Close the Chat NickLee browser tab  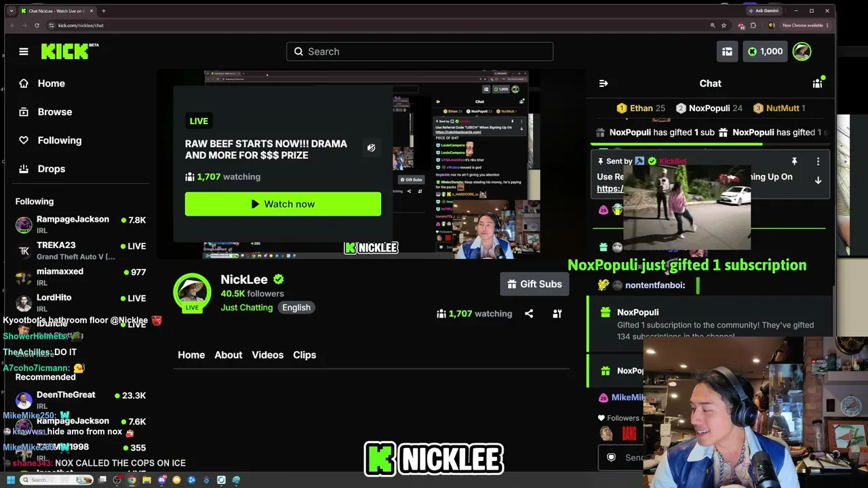pos(92,11)
